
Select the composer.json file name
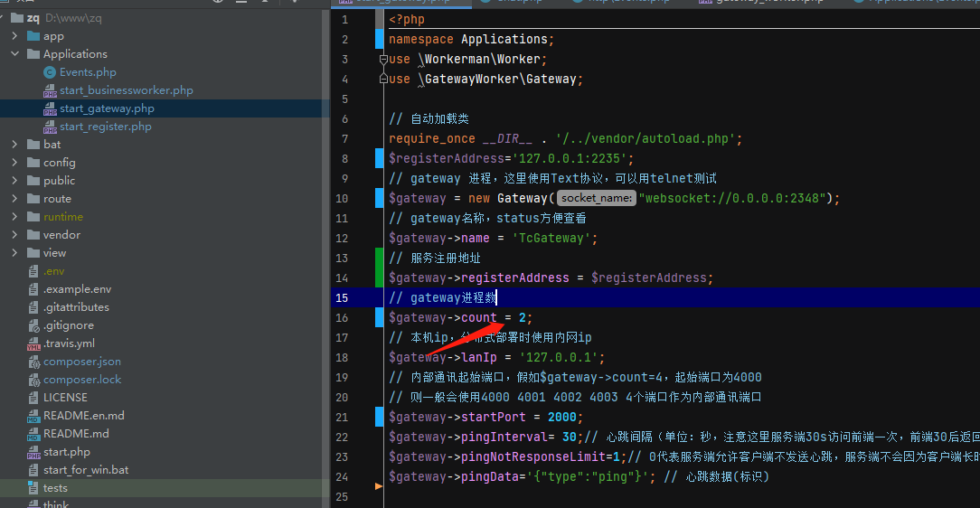tap(82, 362)
